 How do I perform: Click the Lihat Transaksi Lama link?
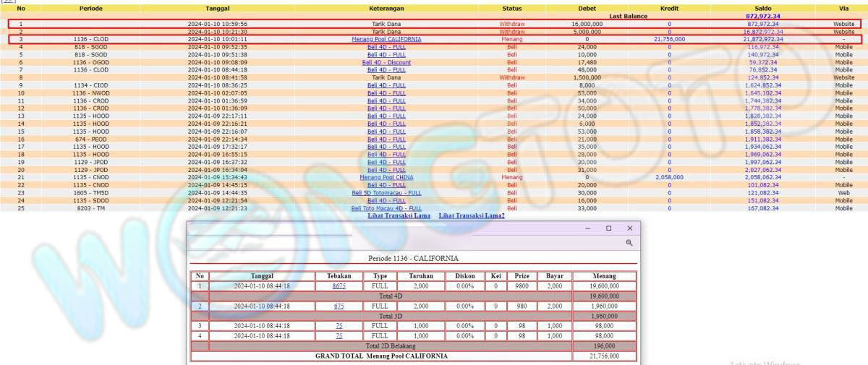tap(399, 215)
